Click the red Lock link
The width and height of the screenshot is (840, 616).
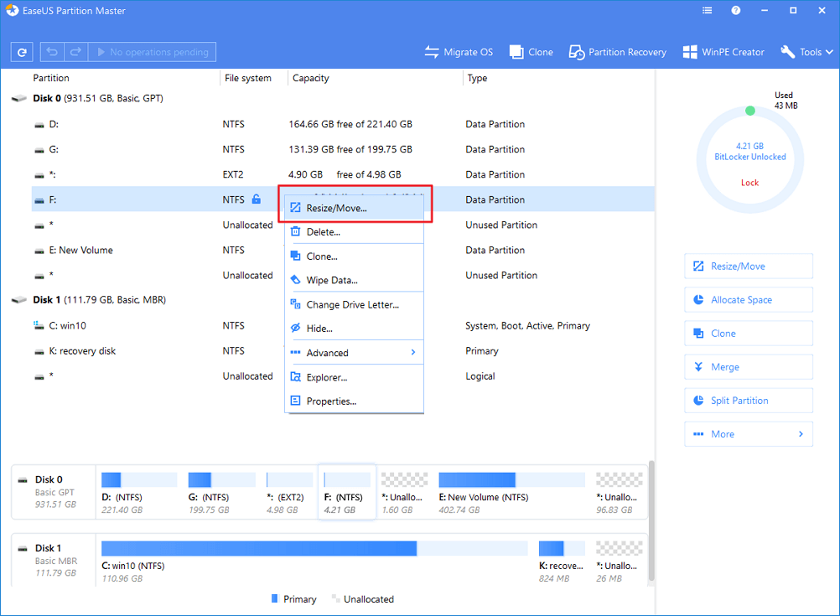click(749, 183)
